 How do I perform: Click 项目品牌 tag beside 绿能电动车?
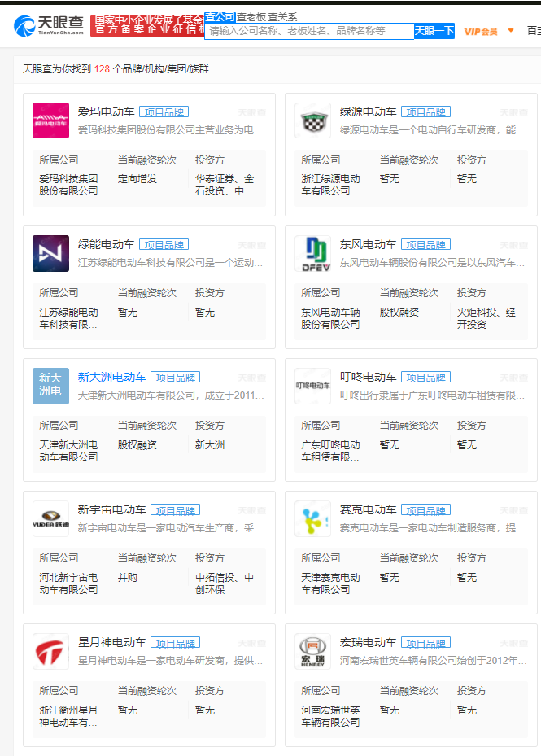point(164,244)
